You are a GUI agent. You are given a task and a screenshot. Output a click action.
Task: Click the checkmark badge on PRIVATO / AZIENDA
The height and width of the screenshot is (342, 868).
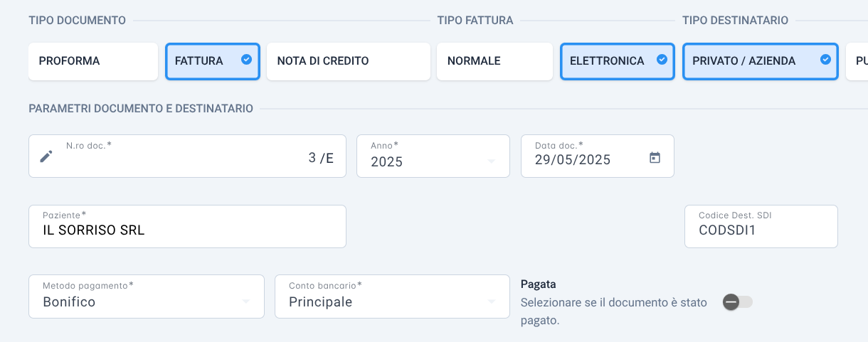(825, 60)
